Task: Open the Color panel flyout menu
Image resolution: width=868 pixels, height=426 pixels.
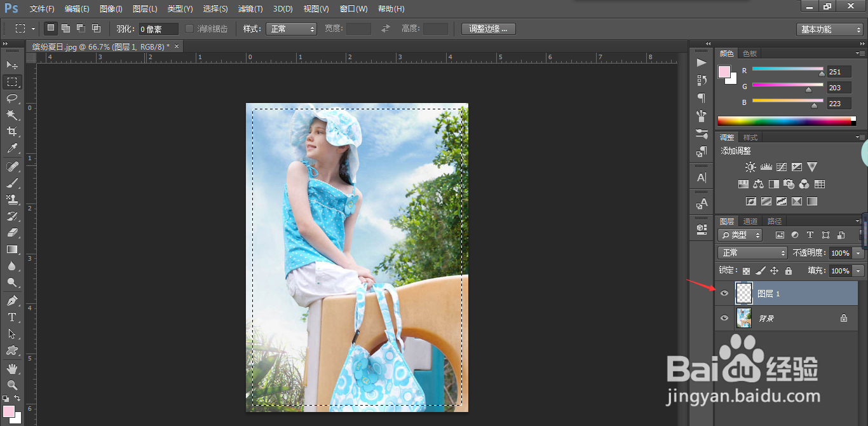Action: coord(860,53)
